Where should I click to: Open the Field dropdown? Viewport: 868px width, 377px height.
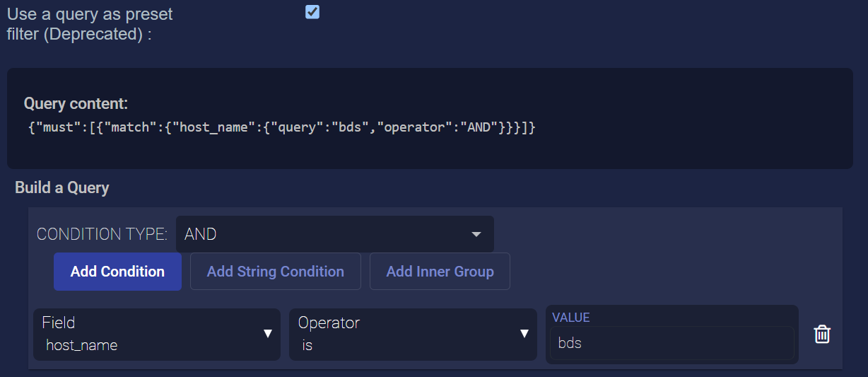coord(156,334)
